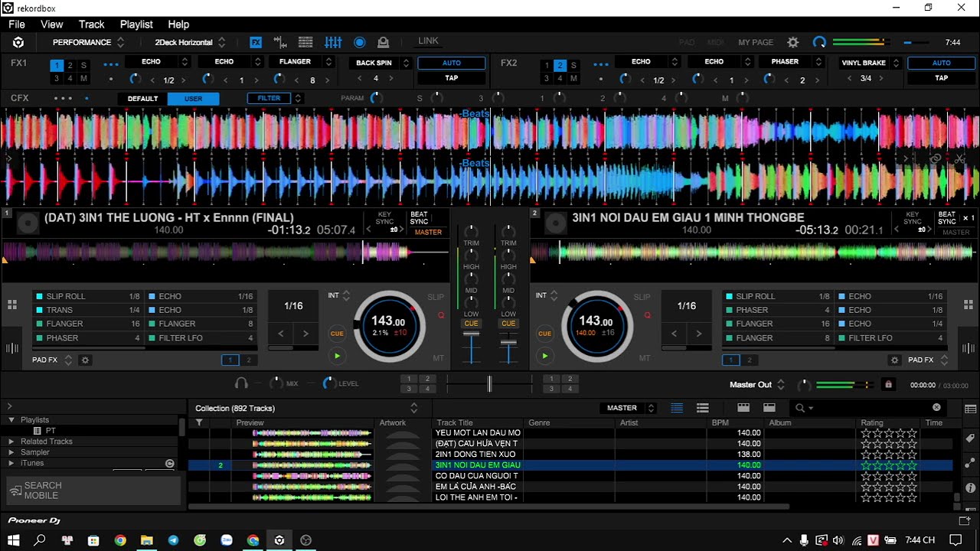The width and height of the screenshot is (980, 551).
Task: Open the Playlist menu
Action: [136, 24]
